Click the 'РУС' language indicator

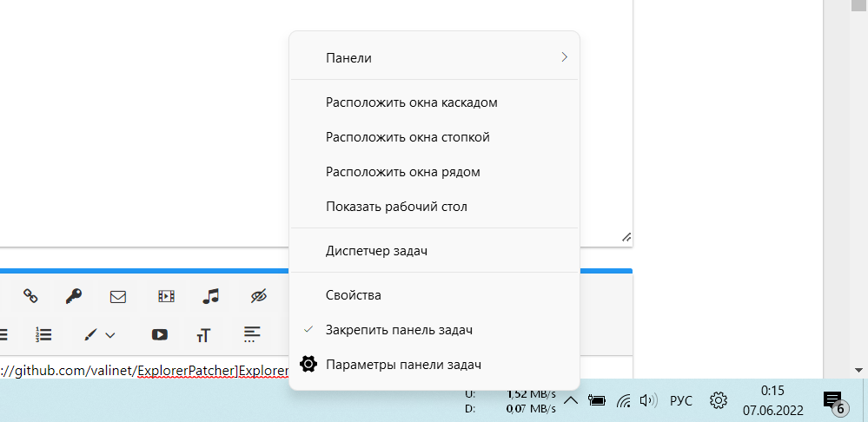coord(681,400)
